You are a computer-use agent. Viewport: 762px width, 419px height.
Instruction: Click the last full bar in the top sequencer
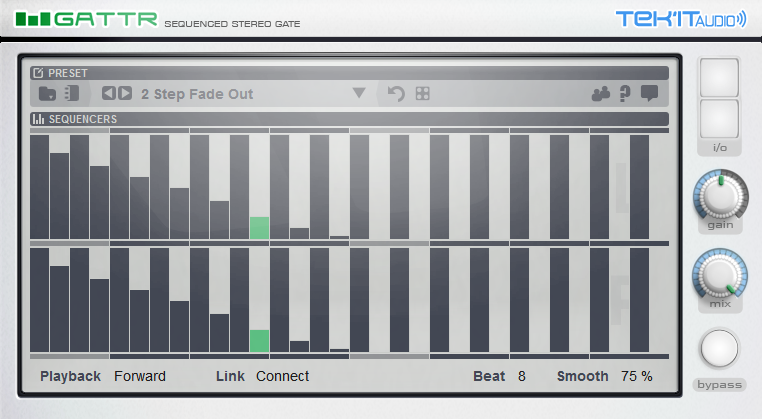coord(639,187)
